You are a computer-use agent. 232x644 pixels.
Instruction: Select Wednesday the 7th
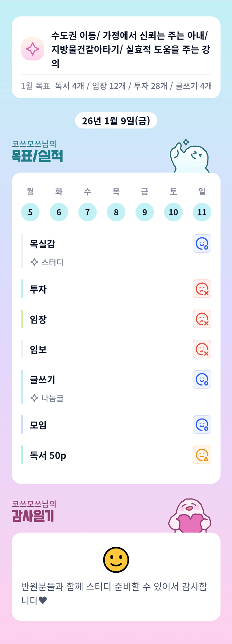(x=88, y=212)
